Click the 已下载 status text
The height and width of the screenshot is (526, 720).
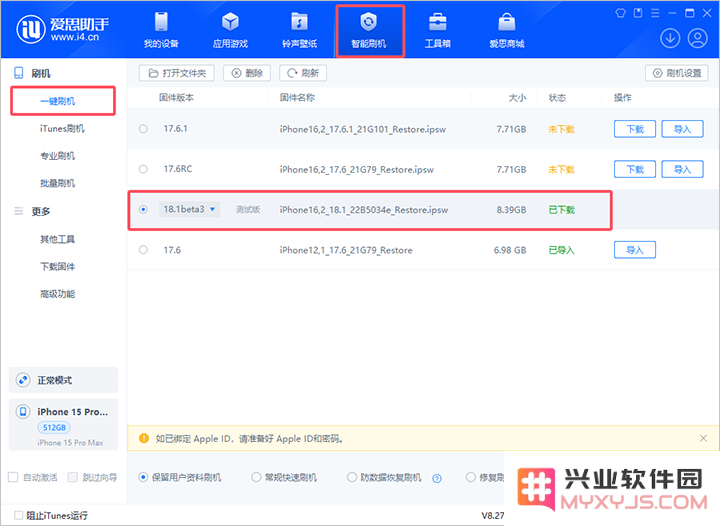[562, 210]
